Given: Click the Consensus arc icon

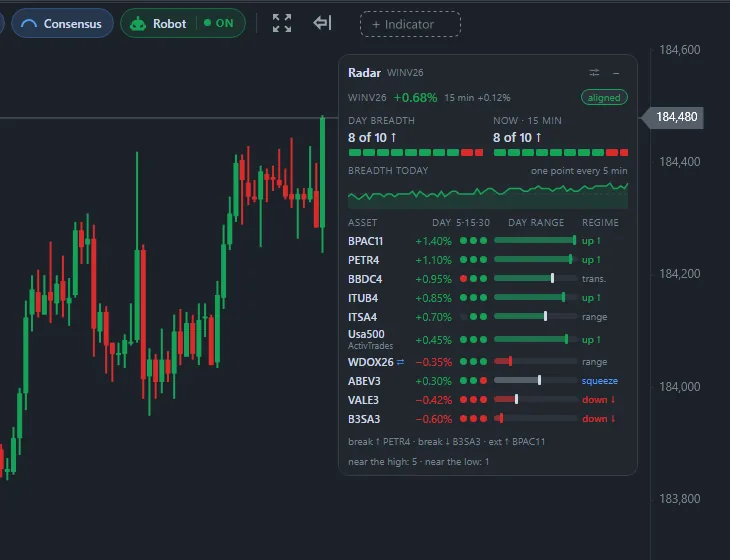Looking at the screenshot, I should click(x=29, y=24).
